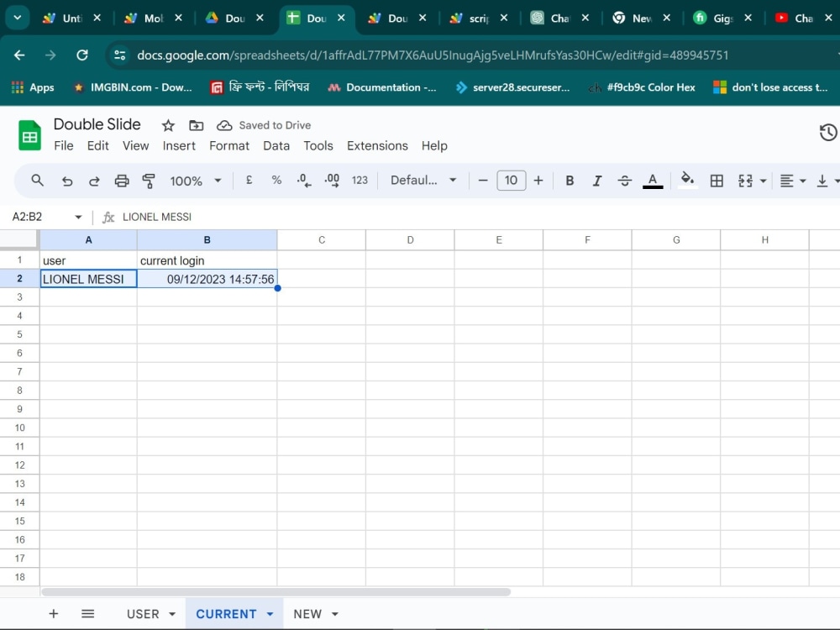Screen dimensions: 840x630
Task: Open the name box dropdown arrow
Action: pos(78,217)
